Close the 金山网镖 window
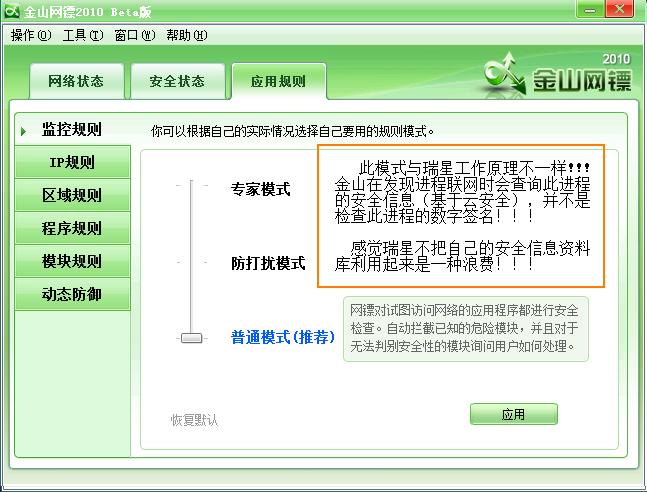Image resolution: width=647 pixels, height=492 pixels. (x=619, y=9)
